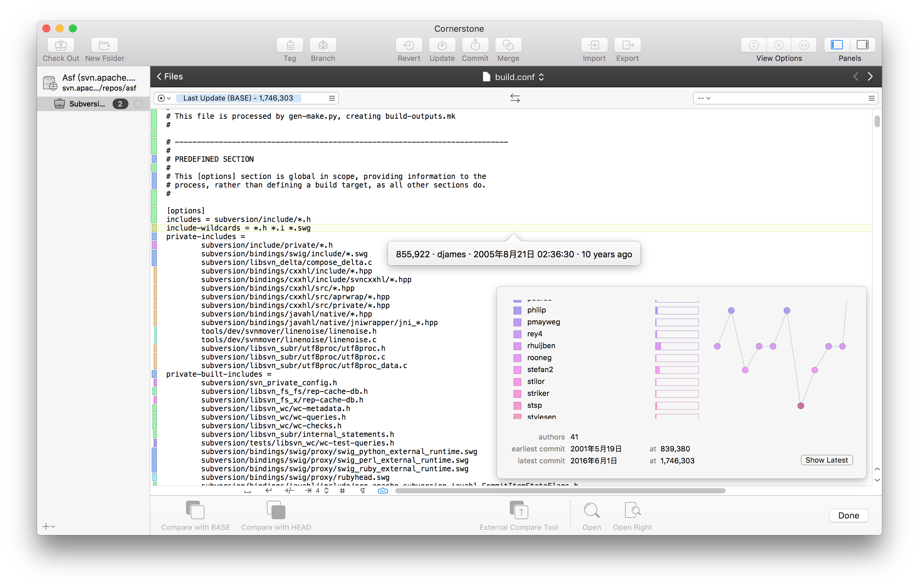Screen dimensions: 919x588
Task: Open the right revision selector dropdown
Action: coord(704,98)
